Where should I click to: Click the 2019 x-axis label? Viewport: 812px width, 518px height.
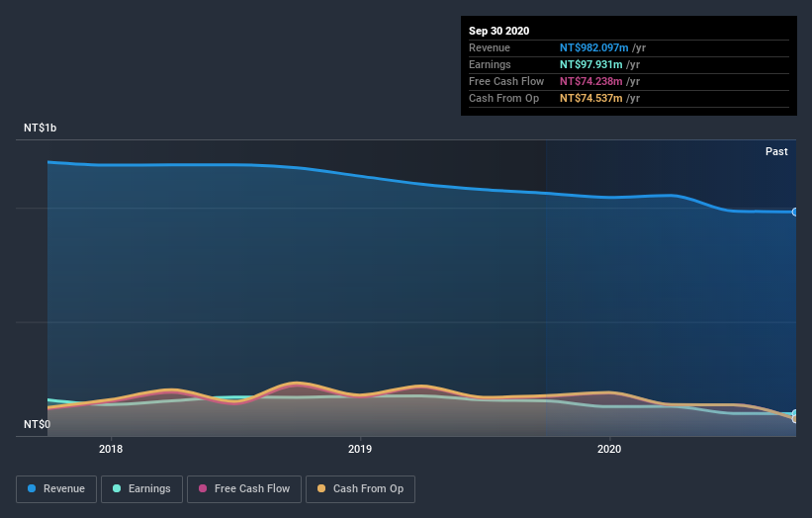click(x=360, y=449)
